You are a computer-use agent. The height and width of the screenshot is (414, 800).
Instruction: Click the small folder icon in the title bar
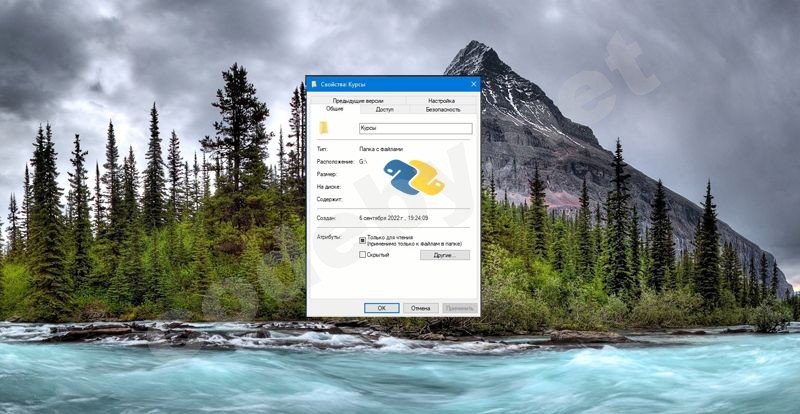[x=314, y=84]
